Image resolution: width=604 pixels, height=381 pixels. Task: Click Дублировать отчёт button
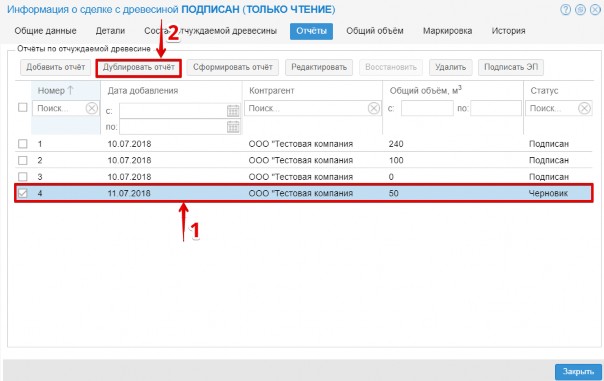139,67
